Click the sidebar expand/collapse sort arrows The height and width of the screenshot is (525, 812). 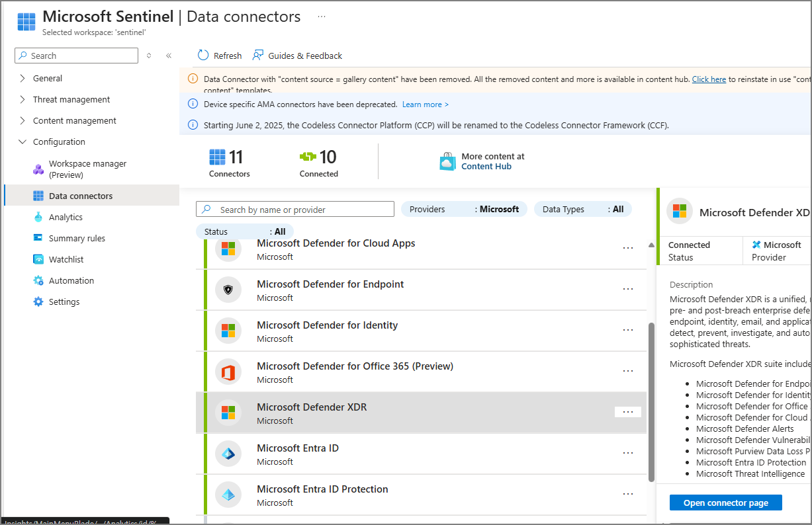tap(149, 56)
